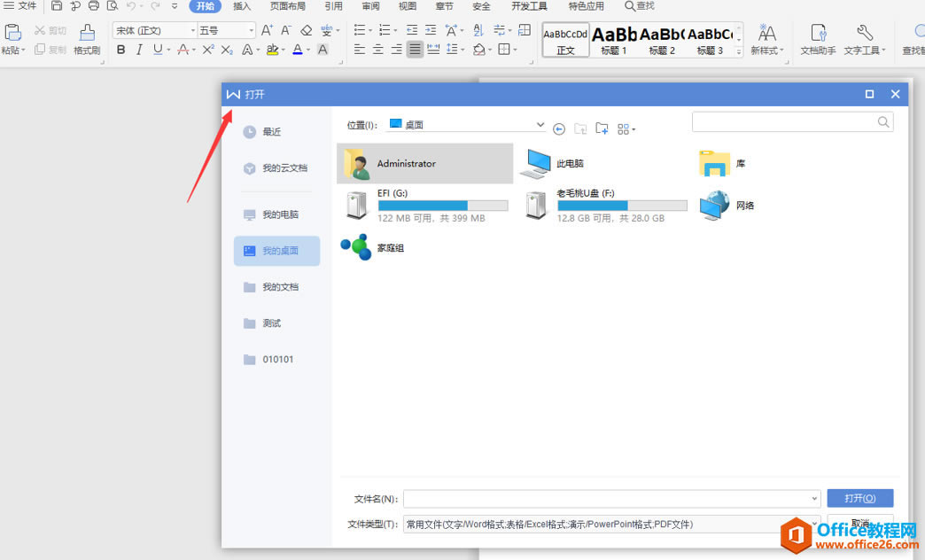This screenshot has width=925, height=560.
Task: Open the 文件类型 file type combo box
Action: (611, 524)
